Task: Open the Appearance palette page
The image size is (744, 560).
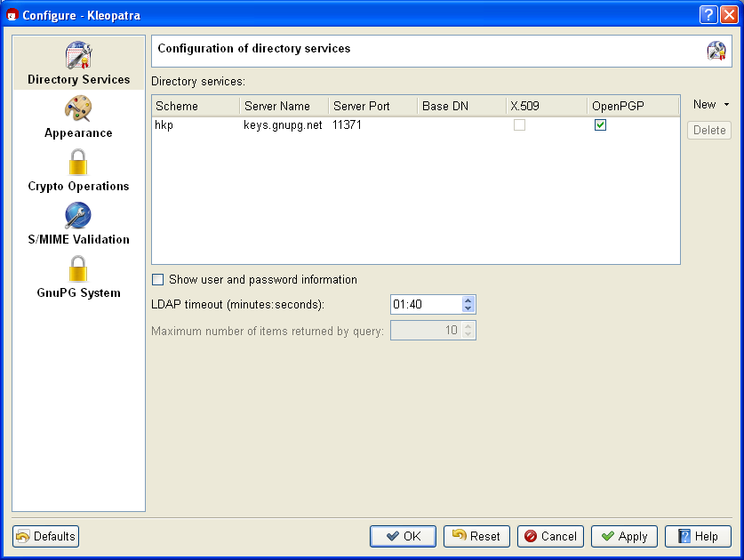Action: pos(78,116)
